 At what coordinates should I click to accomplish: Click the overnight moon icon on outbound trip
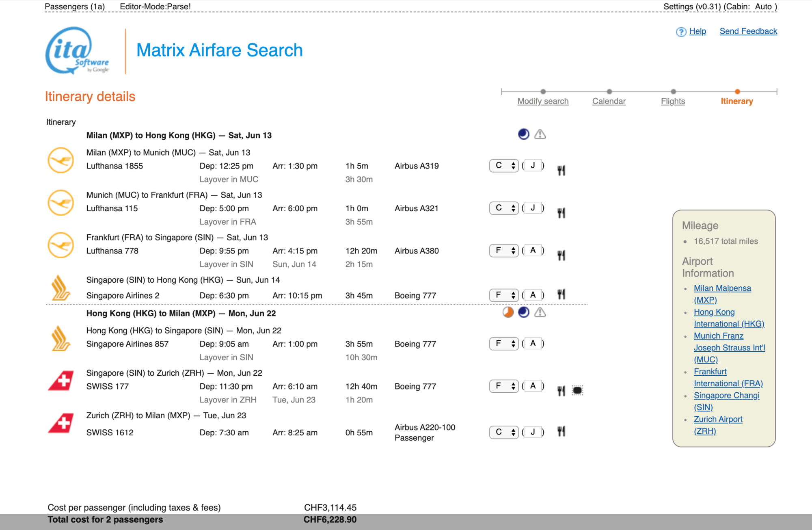click(x=523, y=134)
